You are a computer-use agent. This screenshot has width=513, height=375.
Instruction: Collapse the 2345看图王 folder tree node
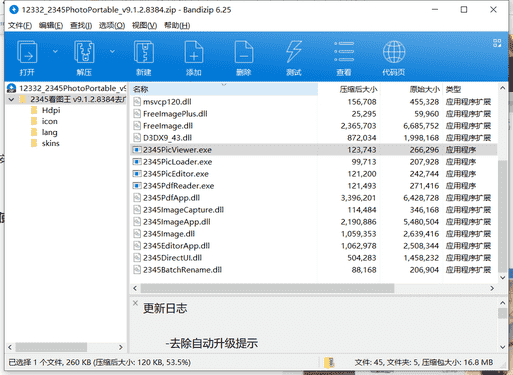pos(11,99)
